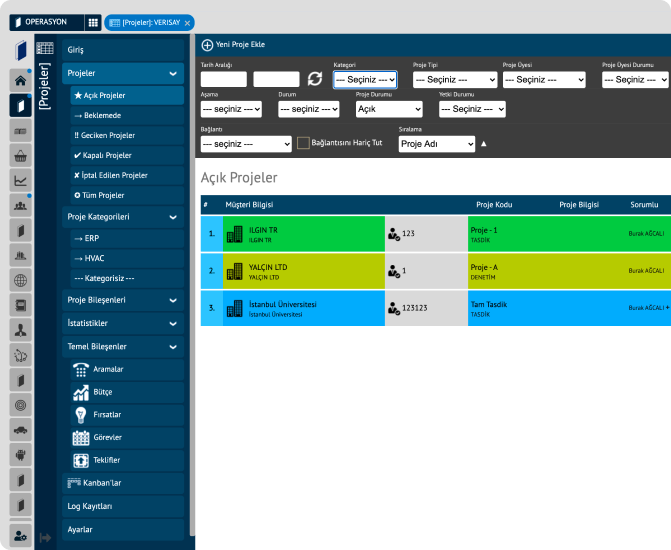Expand the Proje Bileşenleri section
Screen dimensions: 671x550
(x=123, y=300)
